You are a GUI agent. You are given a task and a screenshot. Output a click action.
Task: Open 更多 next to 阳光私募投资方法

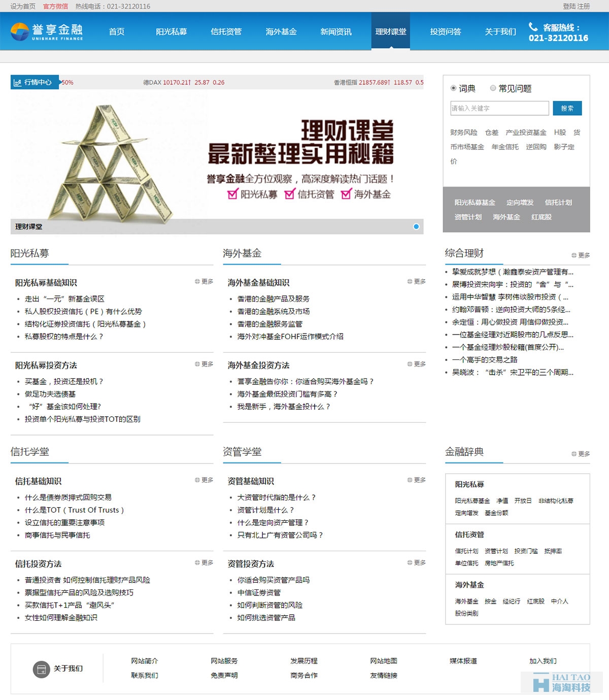(x=204, y=364)
